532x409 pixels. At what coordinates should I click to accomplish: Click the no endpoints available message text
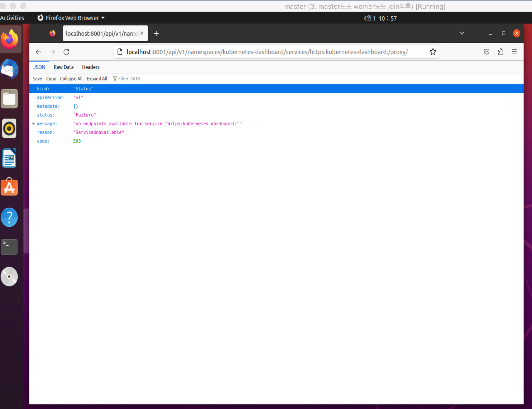[x=157, y=124]
